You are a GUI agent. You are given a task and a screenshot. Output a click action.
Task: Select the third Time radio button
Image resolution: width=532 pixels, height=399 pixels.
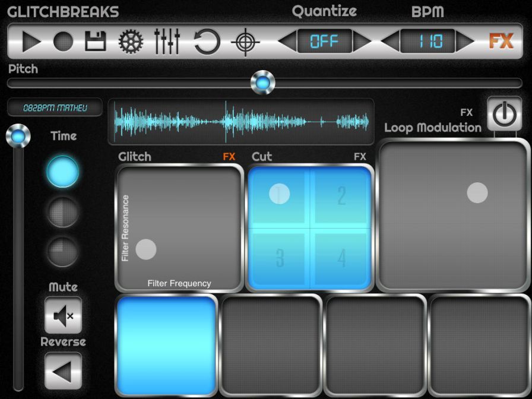[63, 251]
